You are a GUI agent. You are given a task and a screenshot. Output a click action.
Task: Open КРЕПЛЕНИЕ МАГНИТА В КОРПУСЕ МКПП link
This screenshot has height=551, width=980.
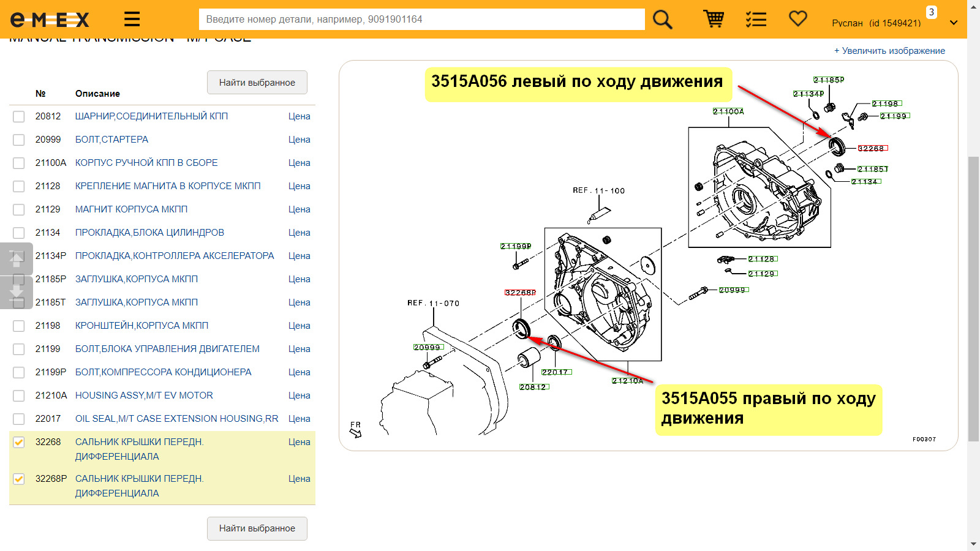(168, 186)
